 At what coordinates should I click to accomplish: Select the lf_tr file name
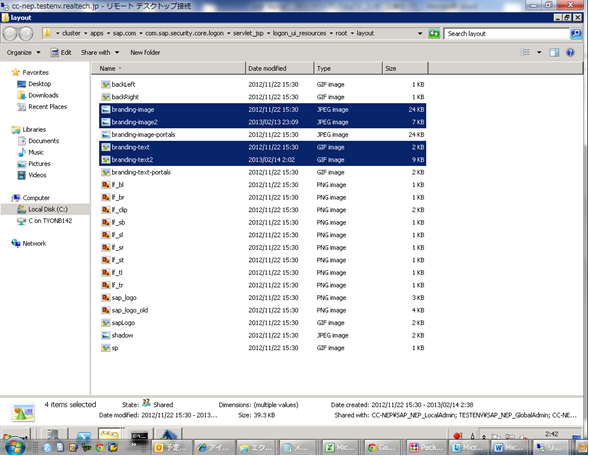coord(117,285)
